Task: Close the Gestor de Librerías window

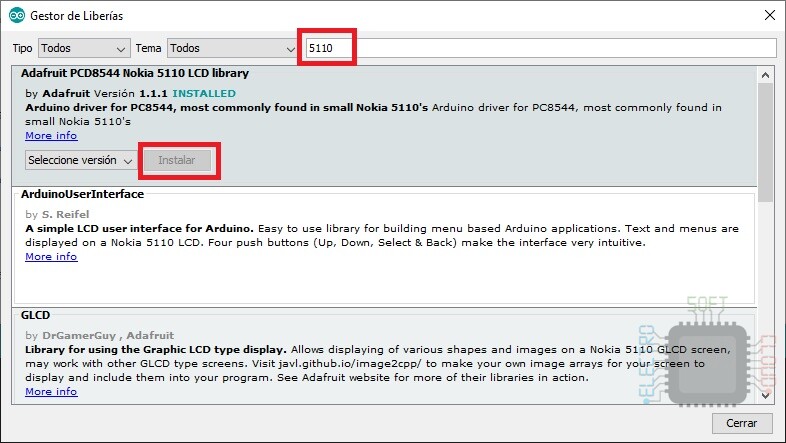Action: tap(770, 16)
